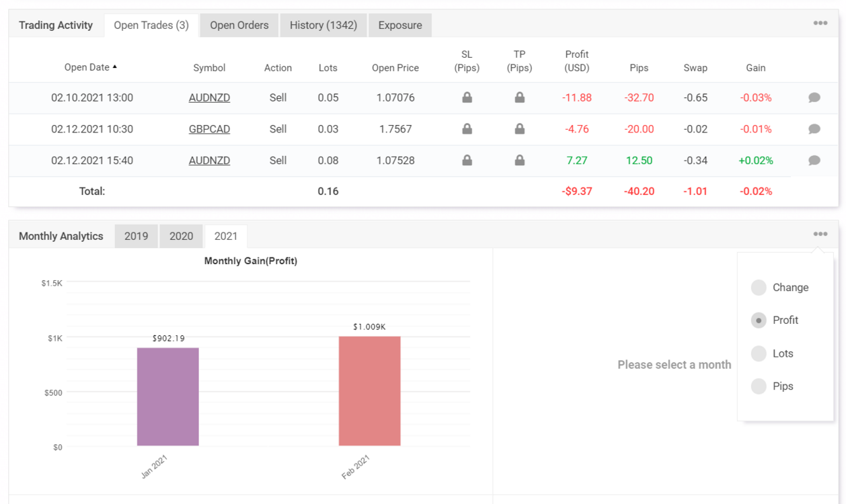
Task: Open Trading Activity three-dots options menu
Action: (820, 23)
